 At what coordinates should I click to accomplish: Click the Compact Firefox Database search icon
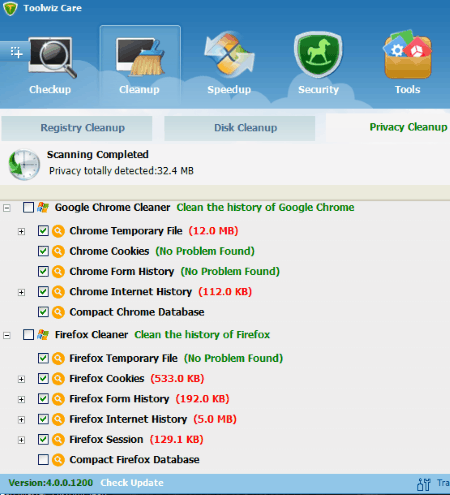click(58, 460)
